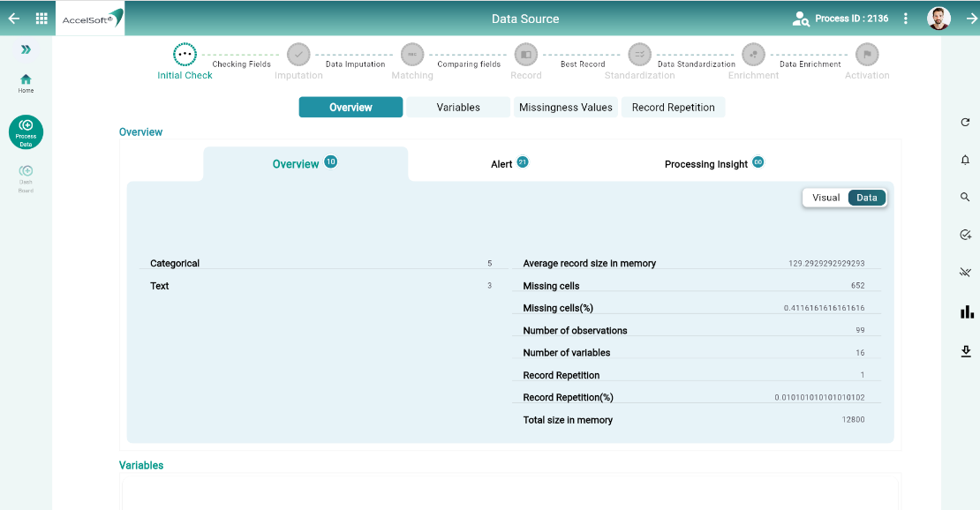Open notifications bell icon
Screen dimensions: 980x510
[x=965, y=160]
